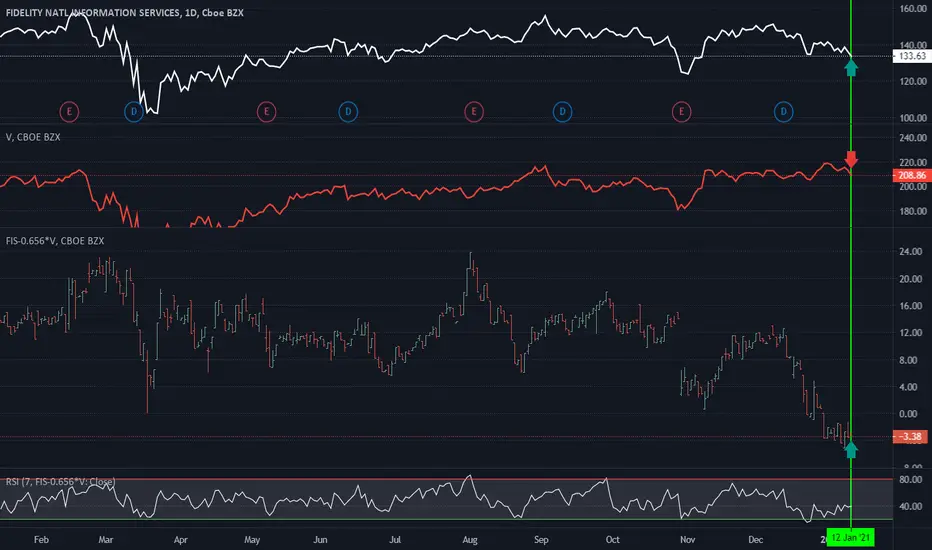Click the Sep label on time axis
Screen dimensions: 932x550
point(541,540)
